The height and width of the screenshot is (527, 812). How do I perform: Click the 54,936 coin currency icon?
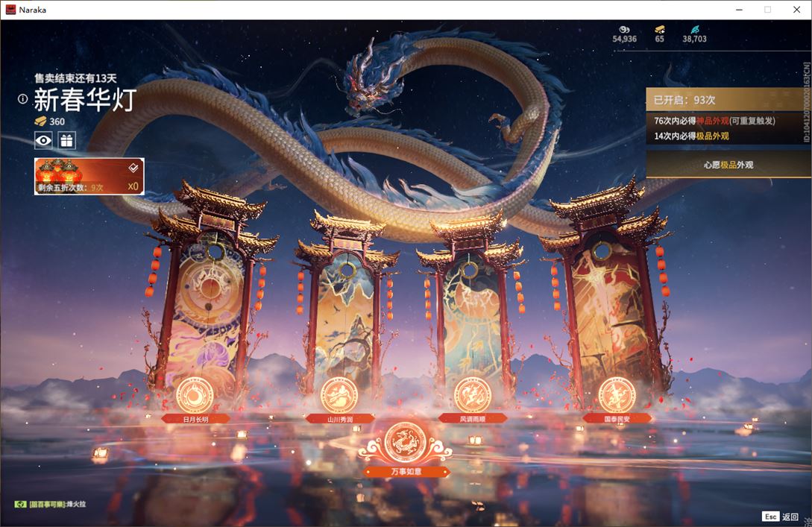tap(625, 30)
